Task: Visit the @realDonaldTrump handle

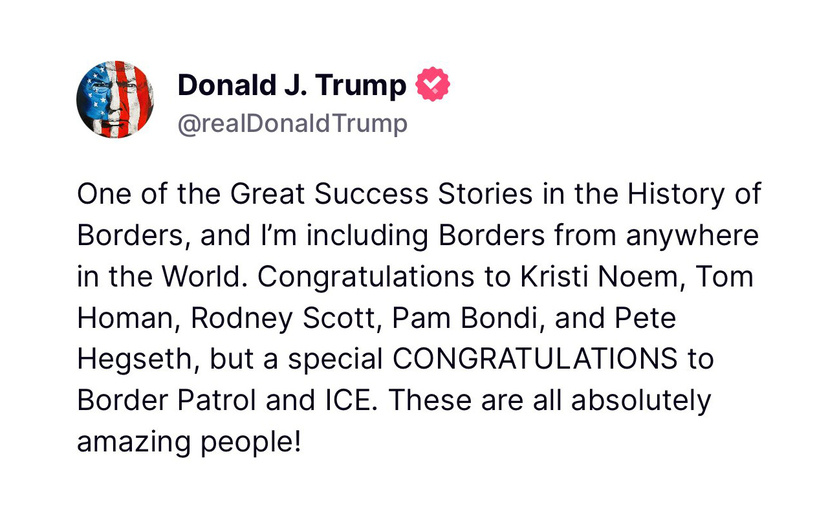Action: point(292,124)
